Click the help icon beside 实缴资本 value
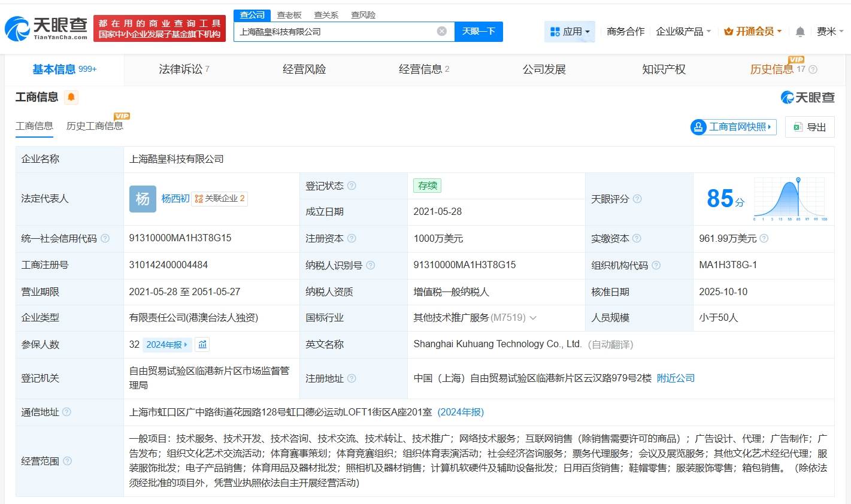The width and height of the screenshot is (851, 504). click(x=764, y=238)
